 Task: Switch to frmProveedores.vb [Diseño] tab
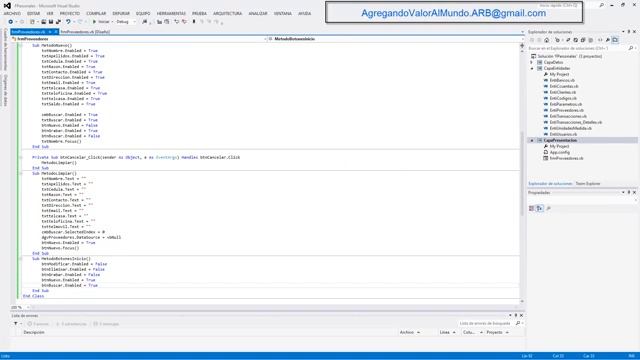(x=85, y=32)
